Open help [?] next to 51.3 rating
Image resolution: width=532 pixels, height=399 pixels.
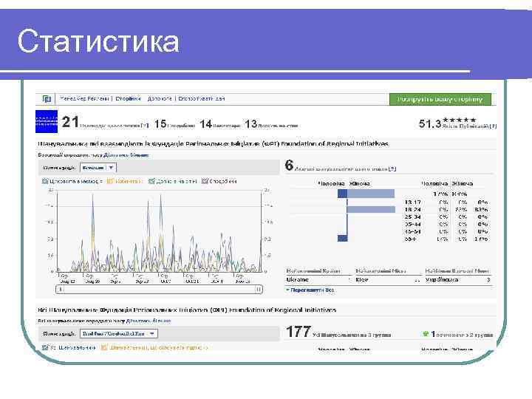tap(494, 126)
